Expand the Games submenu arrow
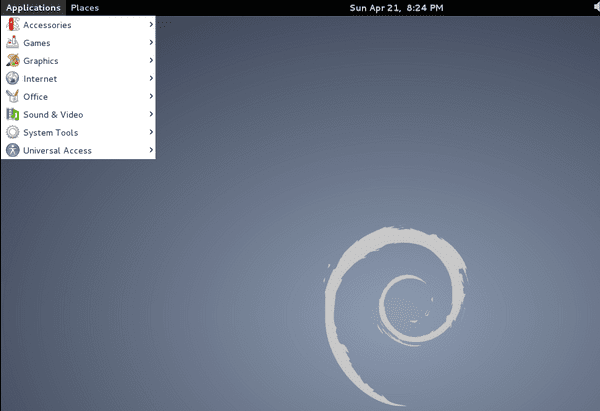Image resolution: width=600 pixels, height=411 pixels. pos(151,42)
